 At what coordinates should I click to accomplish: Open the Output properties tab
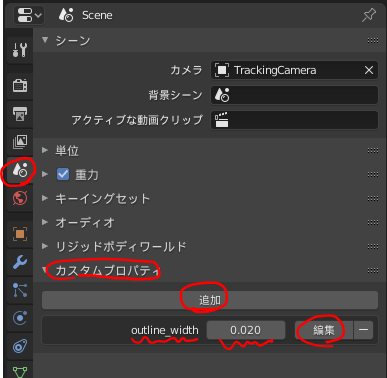(x=20, y=114)
